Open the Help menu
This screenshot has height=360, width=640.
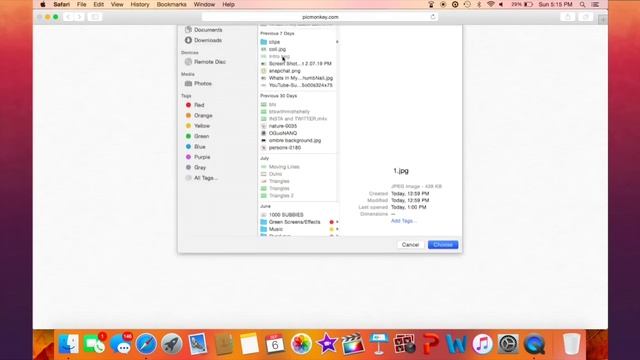pos(228,4)
